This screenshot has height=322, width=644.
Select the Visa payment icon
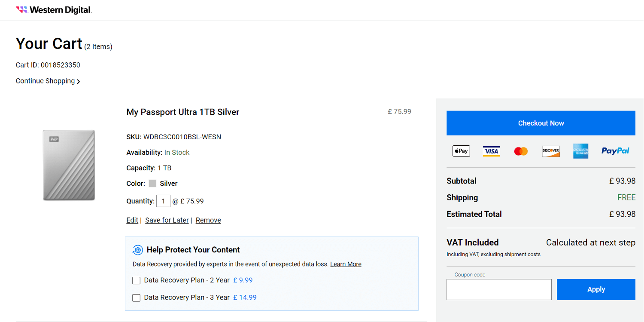491,151
